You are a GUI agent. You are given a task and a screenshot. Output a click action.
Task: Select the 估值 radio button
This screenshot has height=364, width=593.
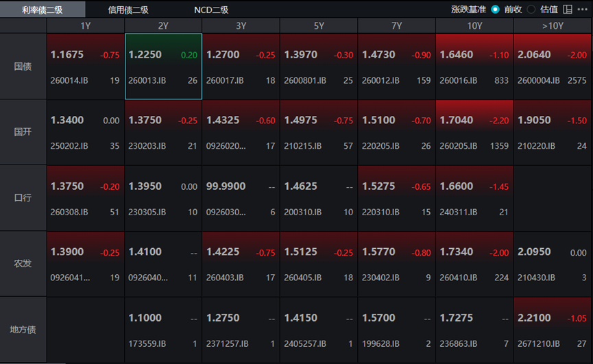531,10
